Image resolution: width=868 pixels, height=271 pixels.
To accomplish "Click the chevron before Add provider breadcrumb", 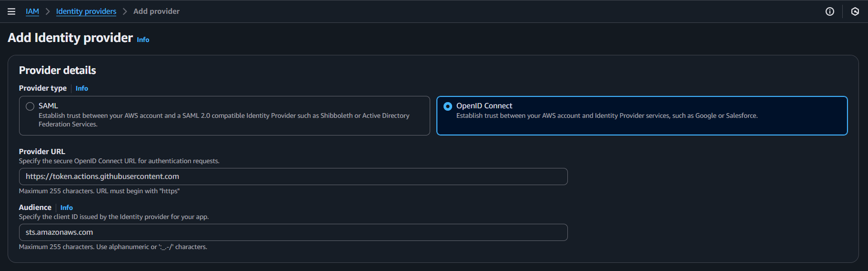I will pos(125,11).
